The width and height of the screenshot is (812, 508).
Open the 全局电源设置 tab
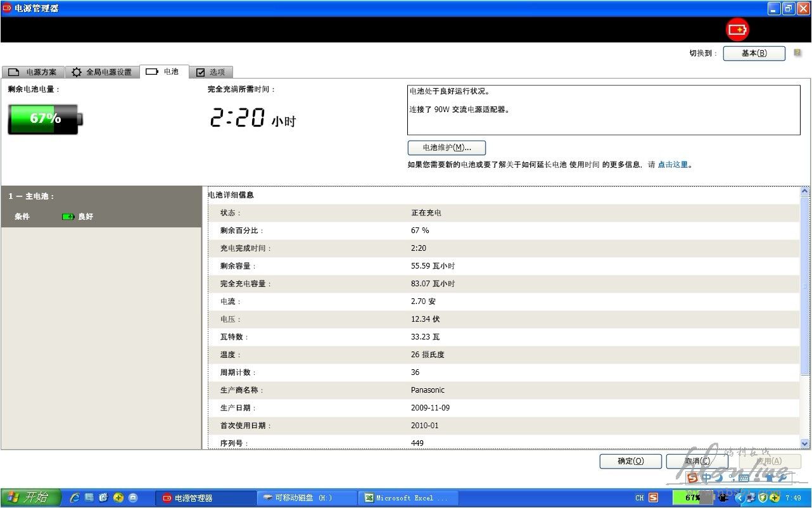[x=102, y=72]
